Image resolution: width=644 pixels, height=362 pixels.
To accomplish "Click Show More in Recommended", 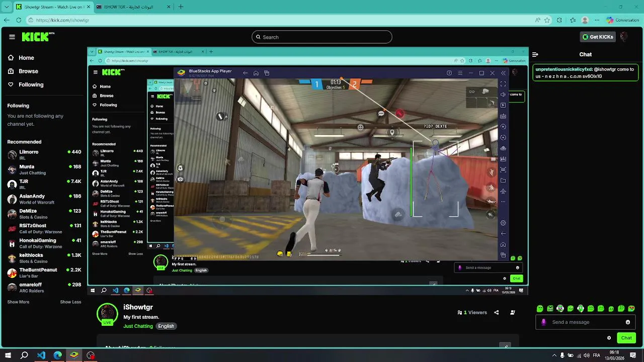I will pyautogui.click(x=18, y=302).
